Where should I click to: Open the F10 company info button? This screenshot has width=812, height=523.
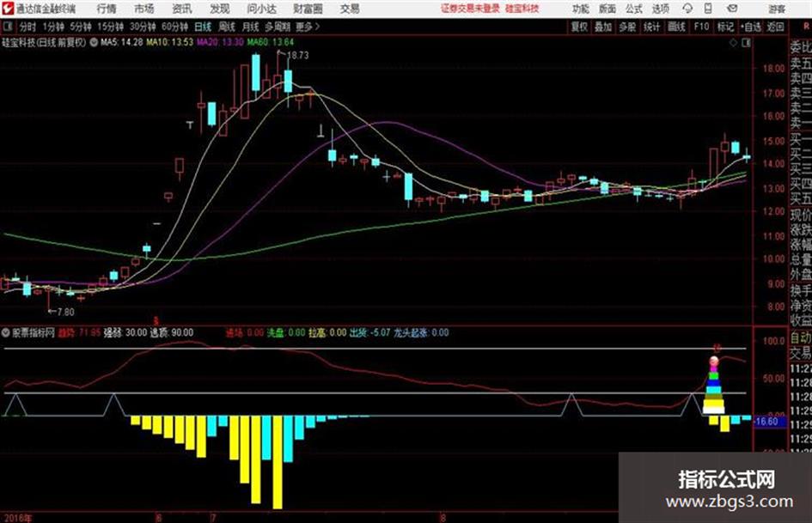701,27
